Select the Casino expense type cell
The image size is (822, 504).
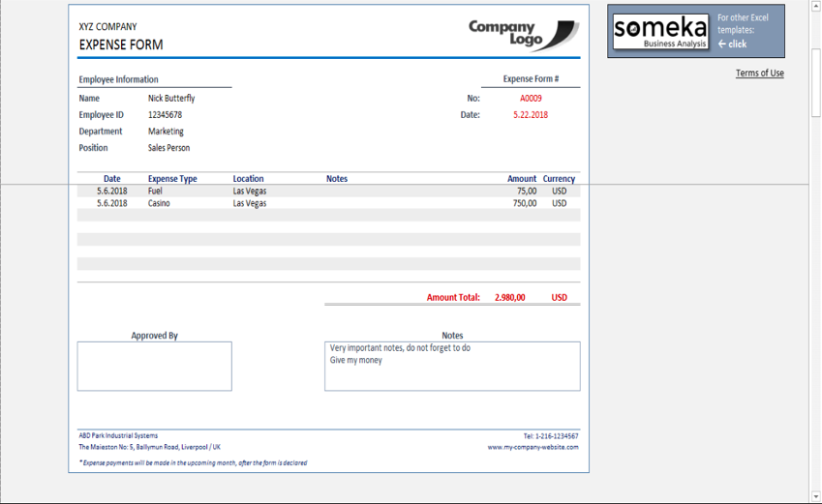tap(159, 204)
